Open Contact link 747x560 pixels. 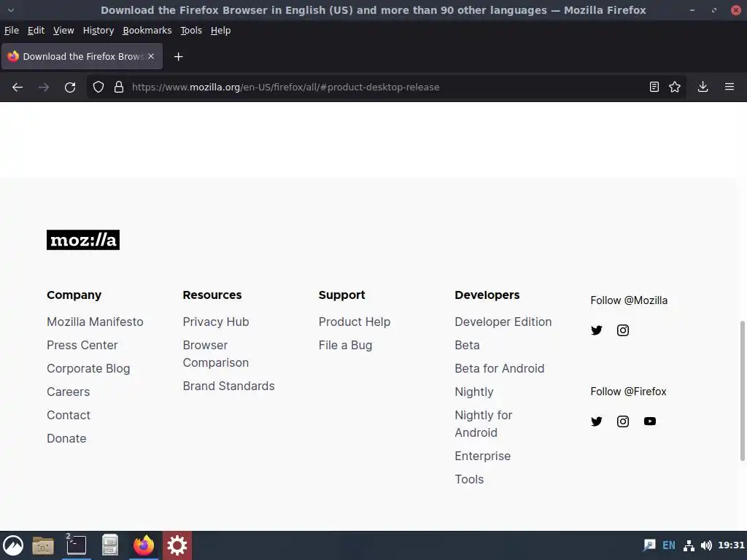68,415
